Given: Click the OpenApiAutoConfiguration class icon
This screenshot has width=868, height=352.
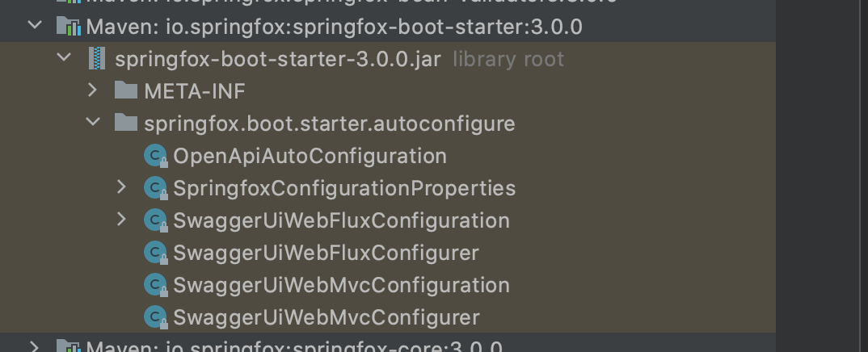Looking at the screenshot, I should [155, 156].
